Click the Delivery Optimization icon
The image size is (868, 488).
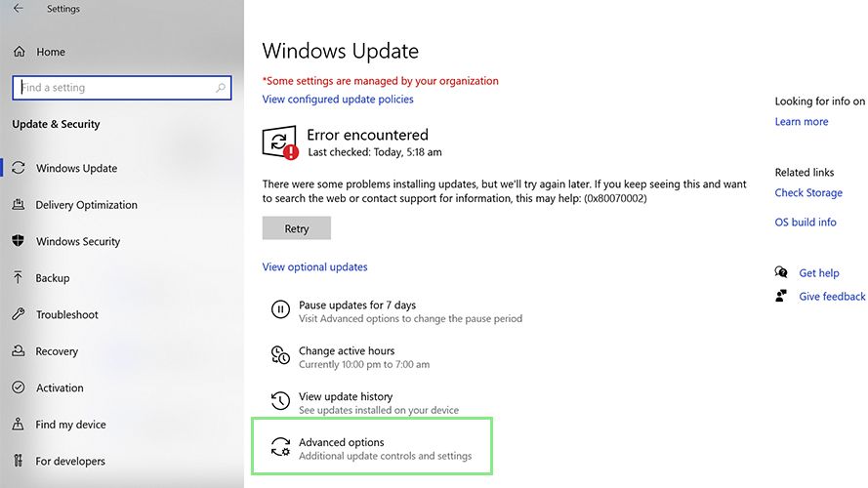(x=19, y=204)
